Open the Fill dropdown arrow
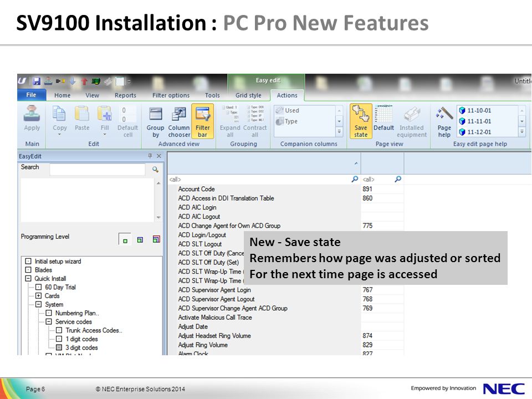 click(x=105, y=135)
